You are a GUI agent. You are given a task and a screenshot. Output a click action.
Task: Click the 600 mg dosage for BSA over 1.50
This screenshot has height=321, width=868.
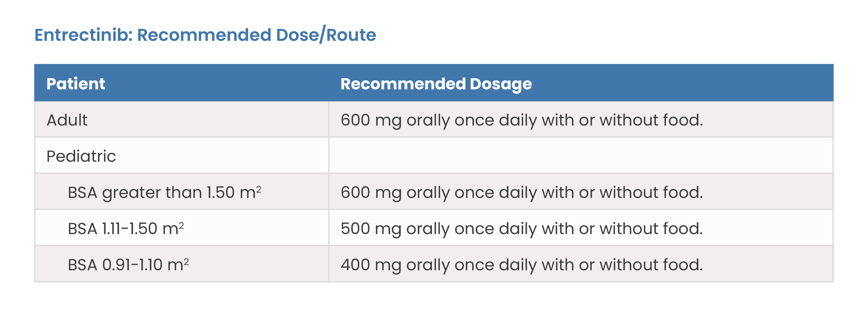click(581, 192)
